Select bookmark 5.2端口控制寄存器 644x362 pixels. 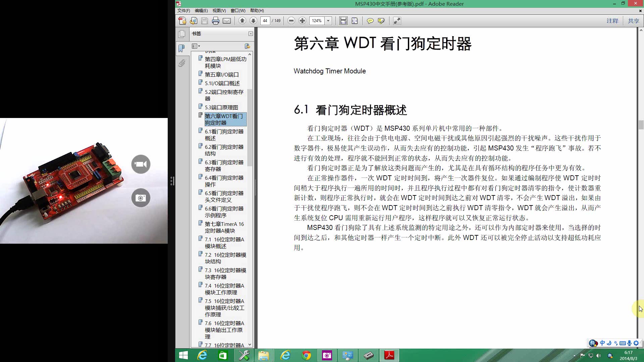tap(224, 95)
